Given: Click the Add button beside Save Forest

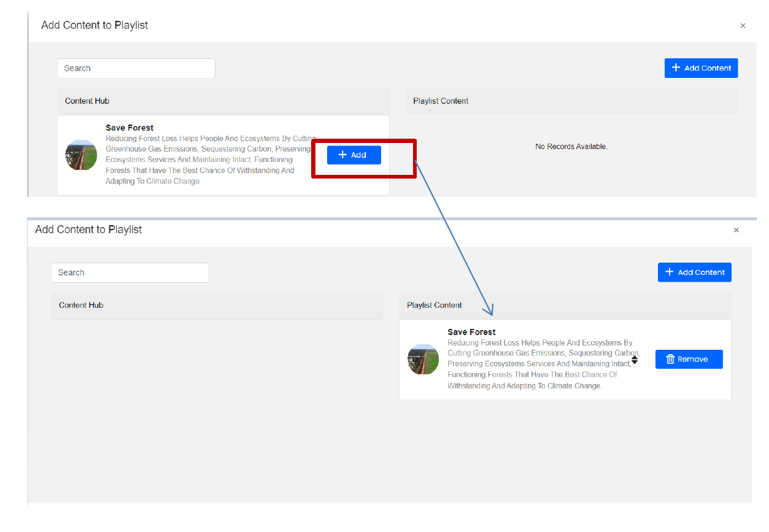Looking at the screenshot, I should [354, 155].
